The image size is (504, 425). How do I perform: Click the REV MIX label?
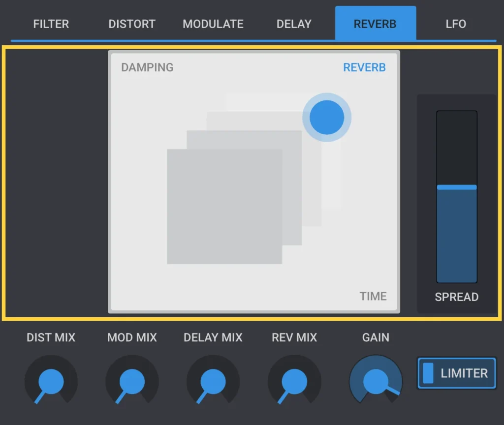click(294, 337)
